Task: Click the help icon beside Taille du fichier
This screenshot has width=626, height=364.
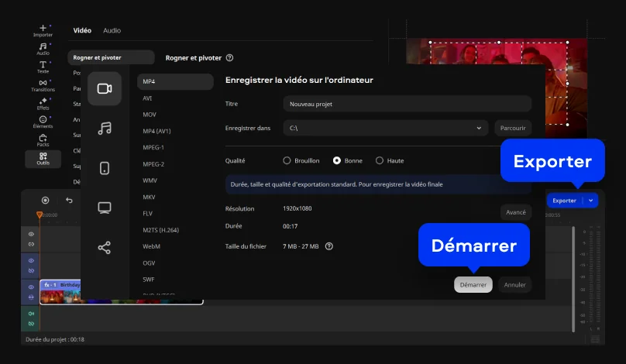Action: coord(329,246)
